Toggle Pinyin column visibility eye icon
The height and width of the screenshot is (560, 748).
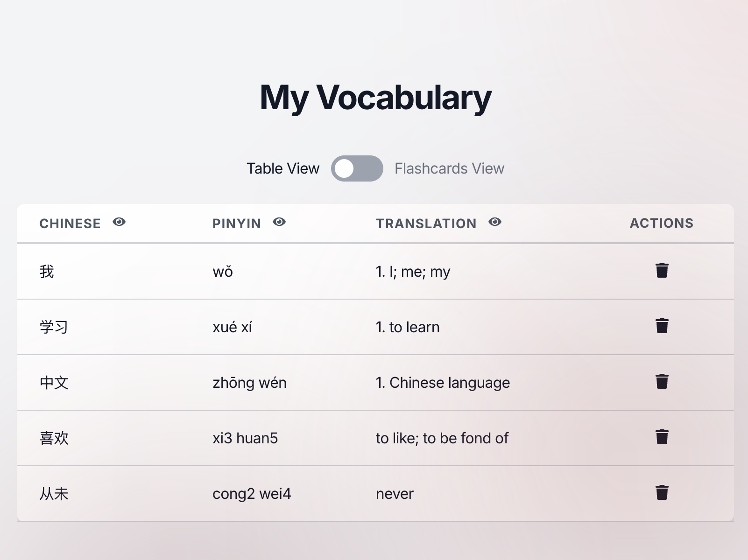tap(279, 222)
